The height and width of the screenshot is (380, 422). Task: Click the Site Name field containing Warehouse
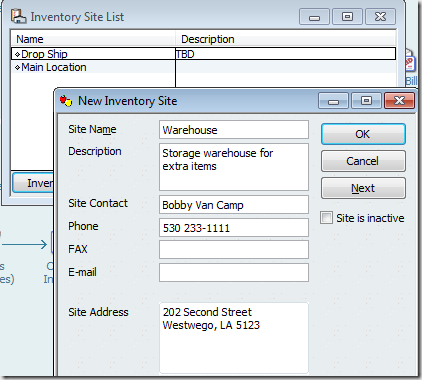234,130
